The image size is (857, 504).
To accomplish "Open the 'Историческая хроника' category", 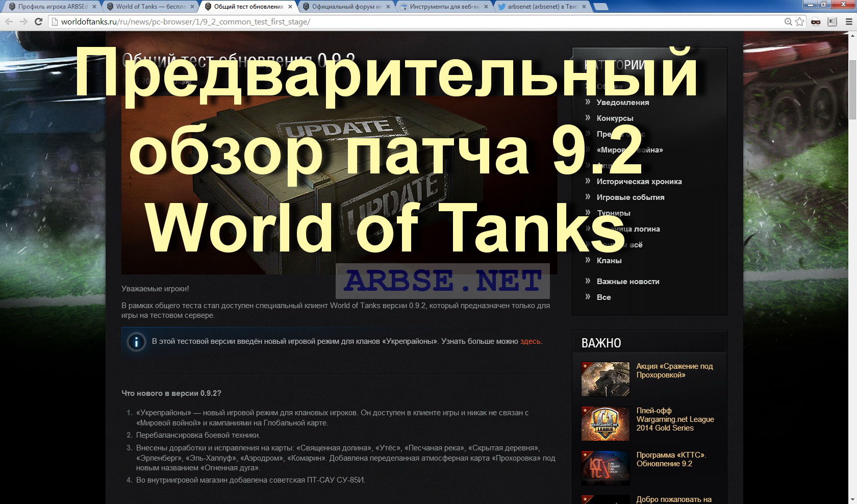I will click(x=639, y=182).
